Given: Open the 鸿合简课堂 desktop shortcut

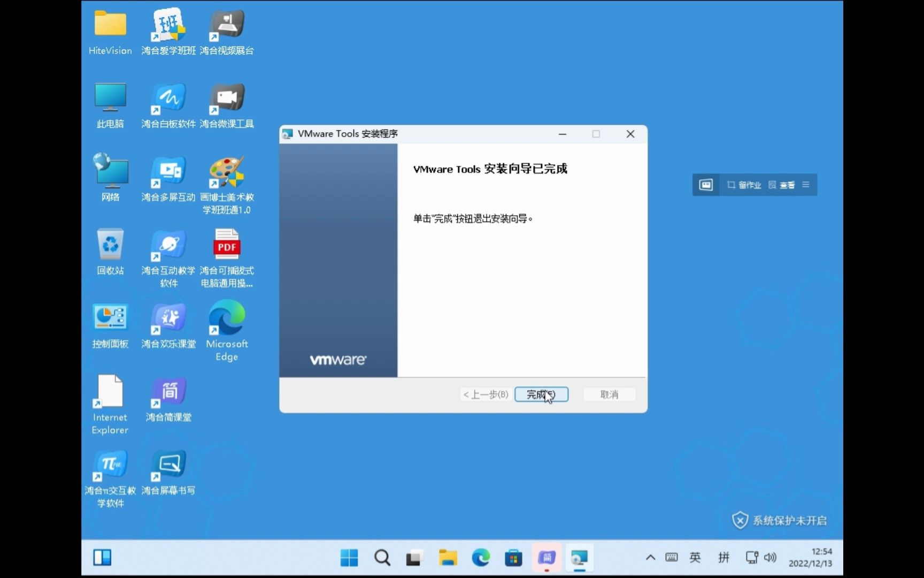Looking at the screenshot, I should click(168, 399).
